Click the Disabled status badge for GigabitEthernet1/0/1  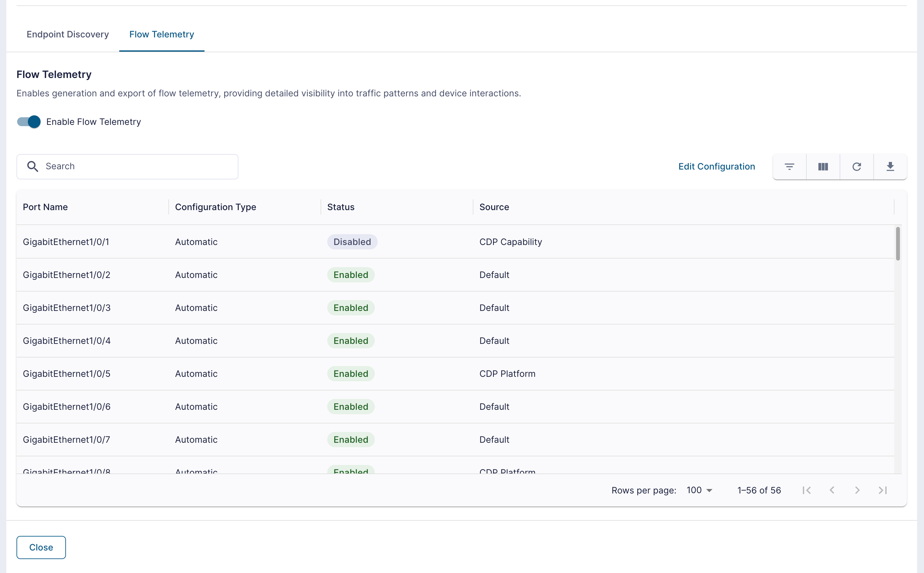click(x=352, y=242)
